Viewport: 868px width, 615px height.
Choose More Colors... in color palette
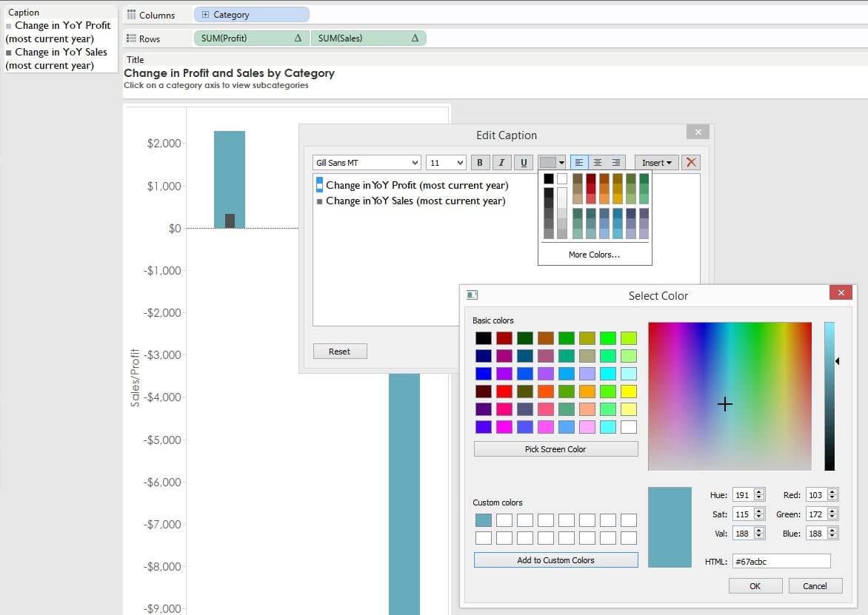[x=594, y=255]
